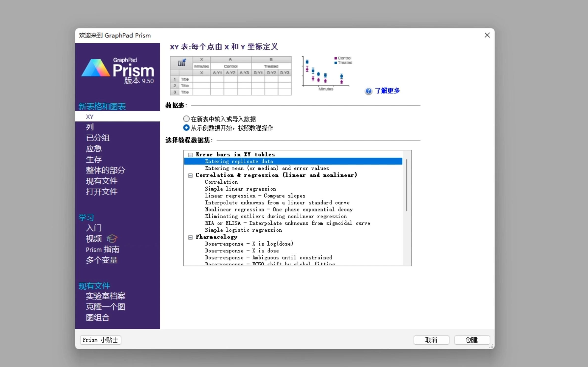Open 实验室档案 in sidebar

tap(105, 296)
